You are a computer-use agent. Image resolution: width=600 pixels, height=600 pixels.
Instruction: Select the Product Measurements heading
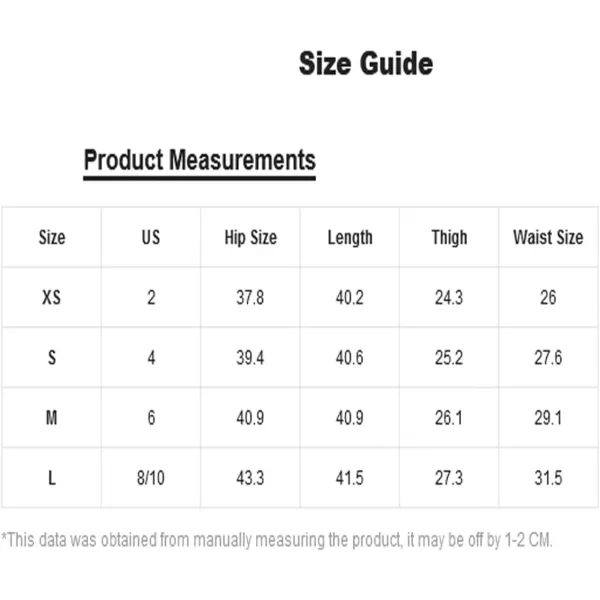pos(199,160)
